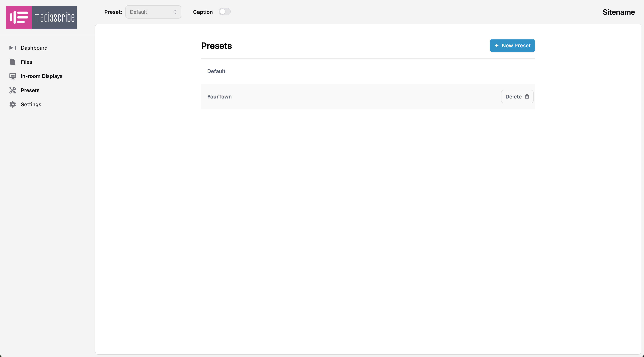Click the Files document icon
Image resolution: width=644 pixels, height=357 pixels.
coord(12,62)
